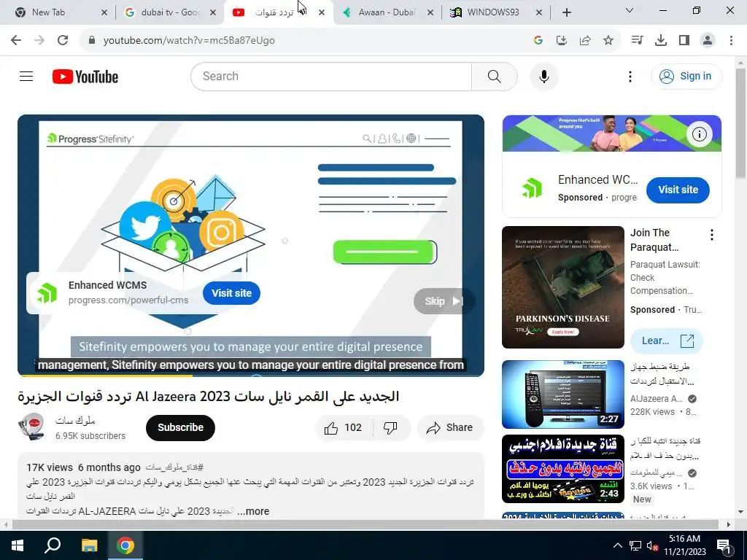Open the media control toolbar icon
Image resolution: width=747 pixels, height=560 pixels.
click(x=637, y=41)
